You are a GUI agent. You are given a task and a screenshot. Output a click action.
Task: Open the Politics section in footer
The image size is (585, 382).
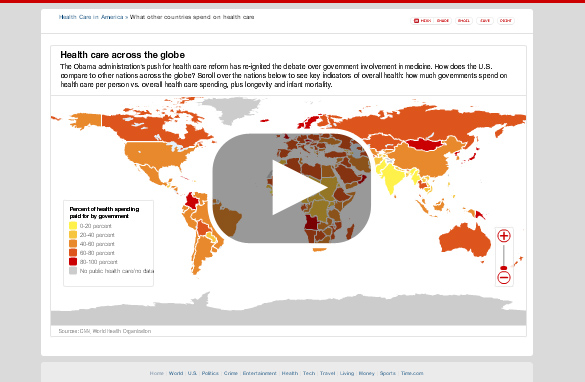[210, 373]
